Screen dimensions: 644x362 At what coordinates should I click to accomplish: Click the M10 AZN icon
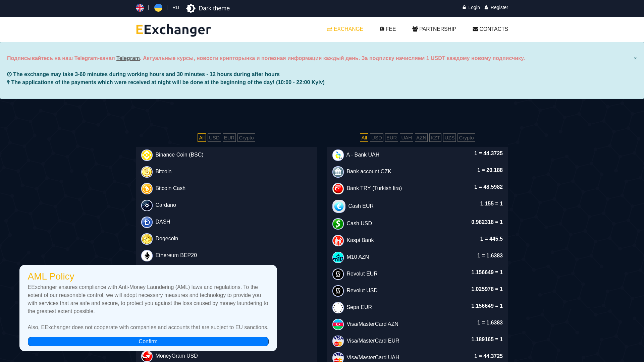[x=338, y=257]
